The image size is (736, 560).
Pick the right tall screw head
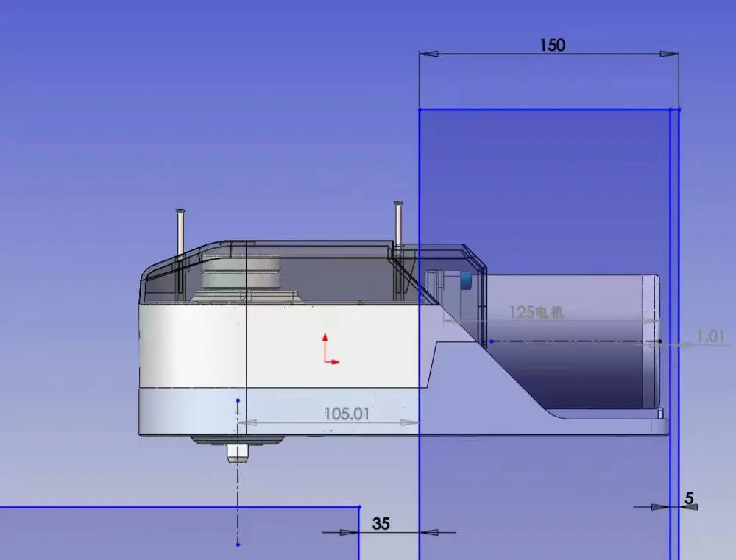point(398,203)
